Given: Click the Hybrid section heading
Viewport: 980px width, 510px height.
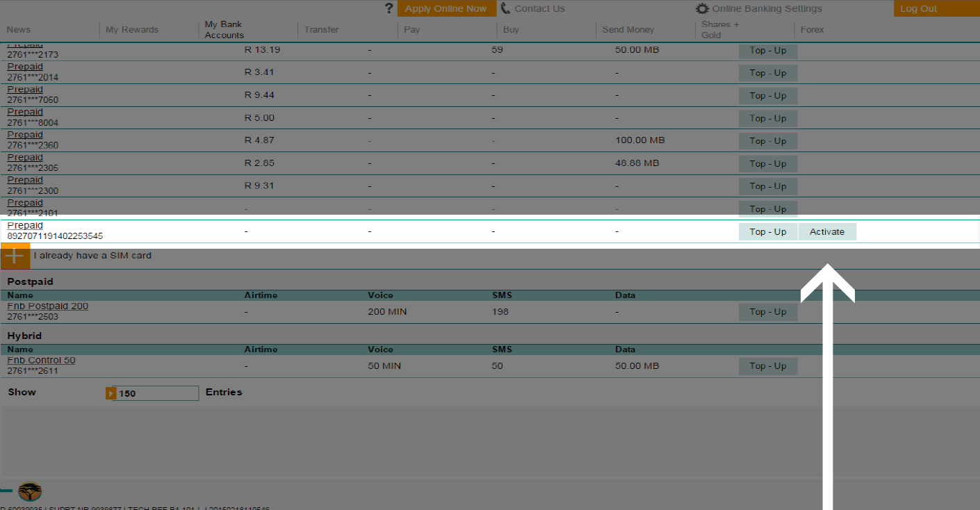Looking at the screenshot, I should pyautogui.click(x=25, y=336).
